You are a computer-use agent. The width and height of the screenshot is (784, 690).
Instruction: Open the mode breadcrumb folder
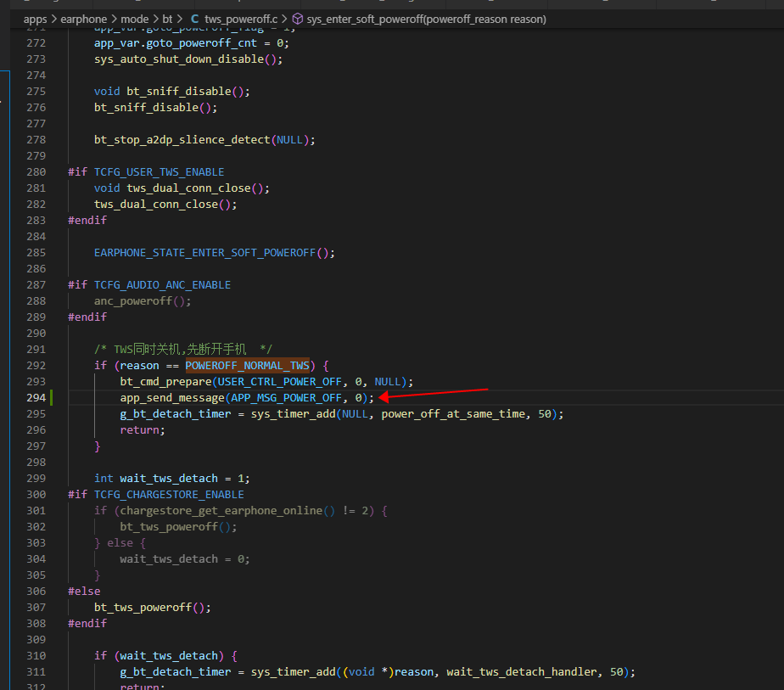coord(135,19)
